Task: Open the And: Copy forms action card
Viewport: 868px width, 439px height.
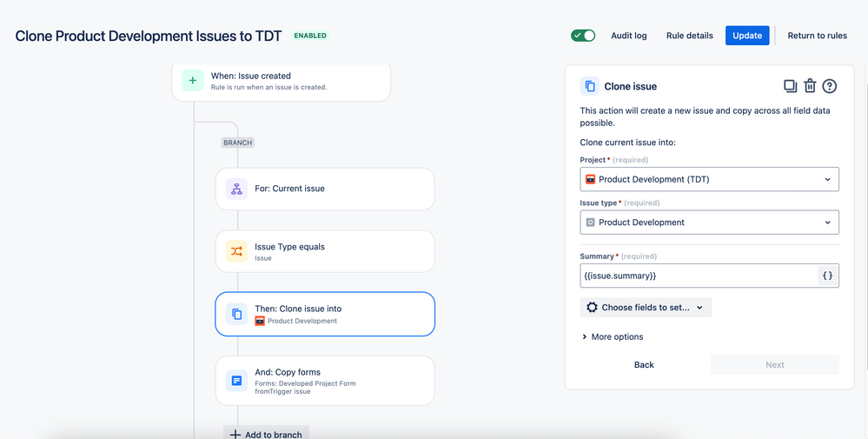Action: pos(325,381)
